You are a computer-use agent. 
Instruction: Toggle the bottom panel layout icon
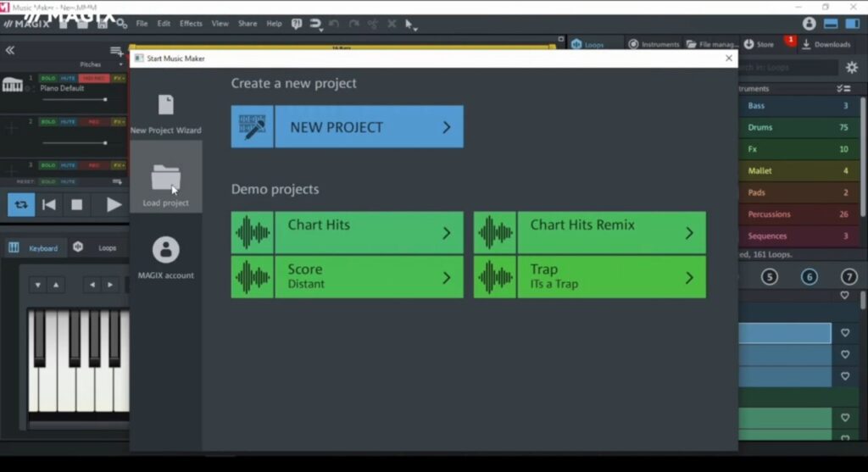(831, 24)
